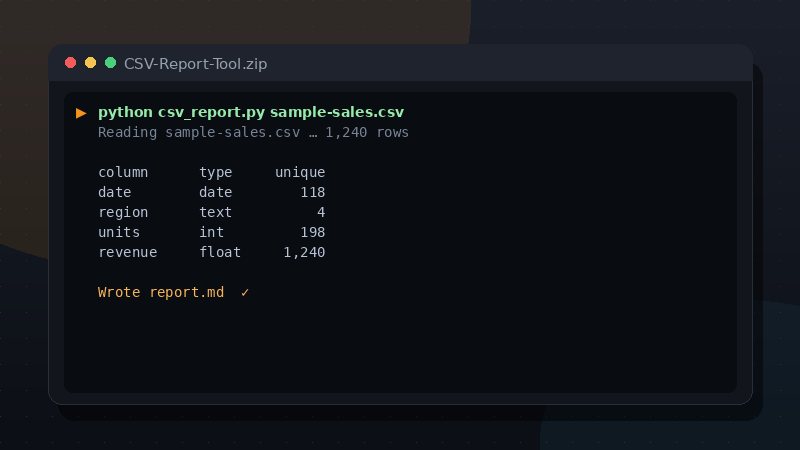Click the 'float' type cell
800x450 pixels.
[x=220, y=252]
